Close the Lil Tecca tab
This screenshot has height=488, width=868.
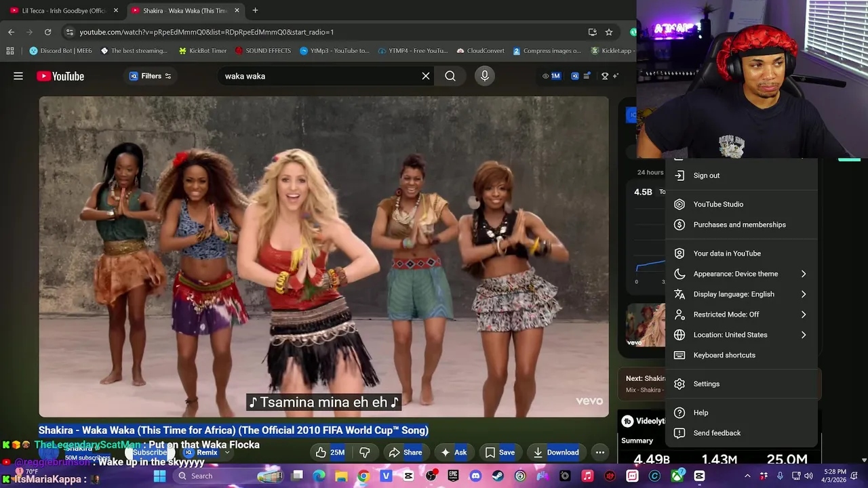click(x=116, y=10)
